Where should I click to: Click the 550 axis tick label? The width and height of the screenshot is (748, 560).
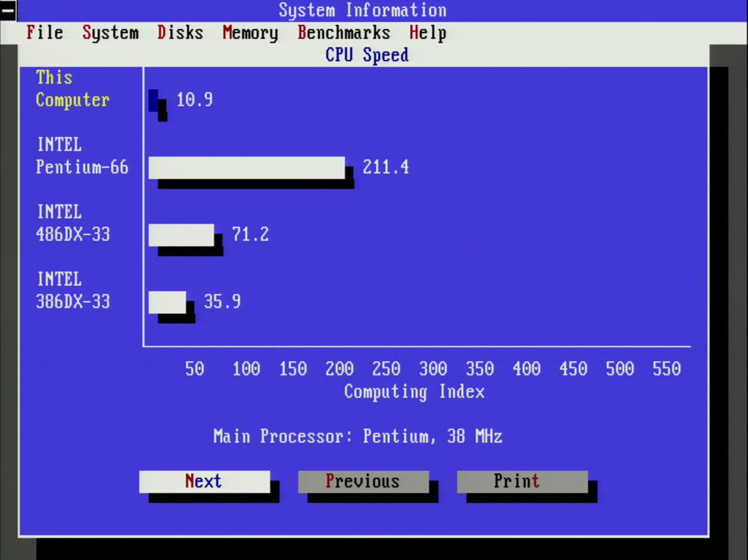click(667, 369)
